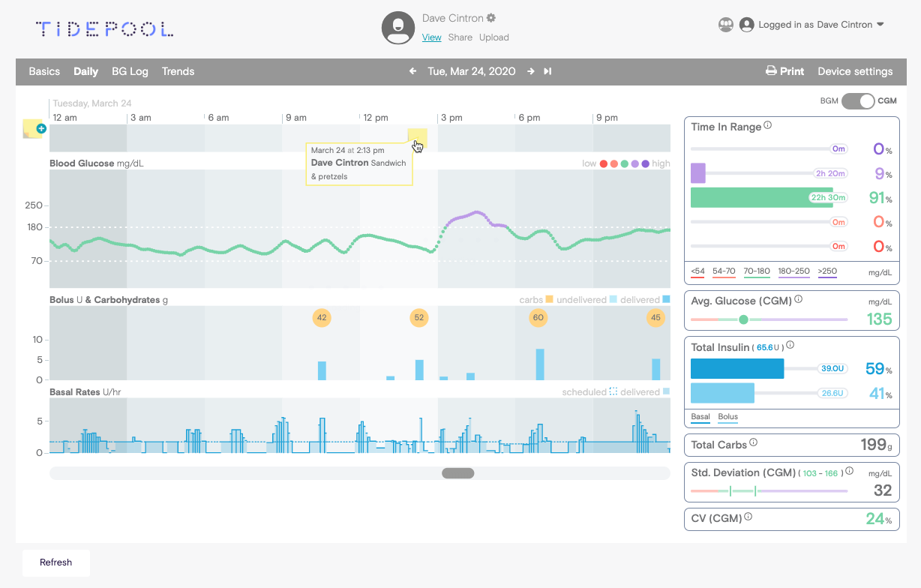Click the Time In Range info icon
921x588 pixels.
click(768, 126)
